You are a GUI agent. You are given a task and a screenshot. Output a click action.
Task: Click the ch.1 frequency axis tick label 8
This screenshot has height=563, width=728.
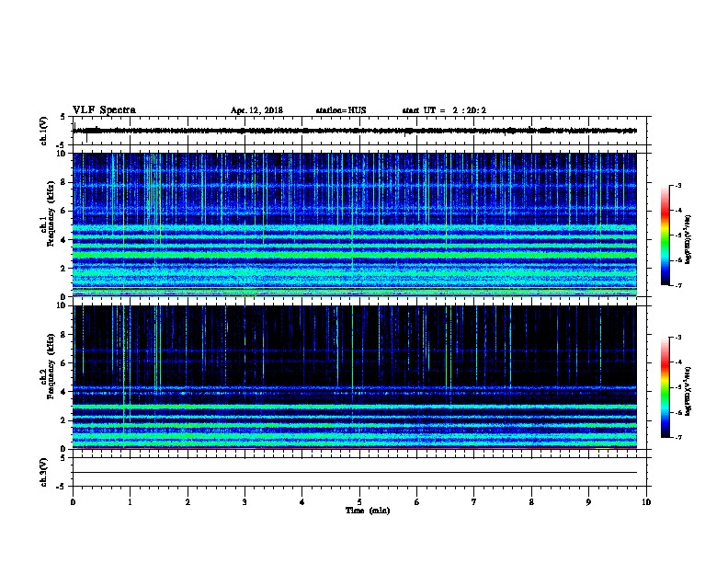click(x=63, y=182)
